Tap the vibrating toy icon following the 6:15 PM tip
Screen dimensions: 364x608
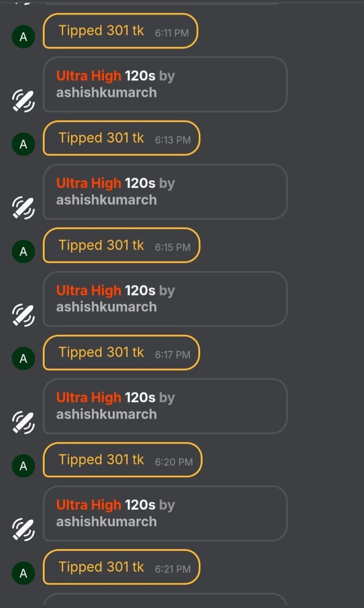(23, 315)
